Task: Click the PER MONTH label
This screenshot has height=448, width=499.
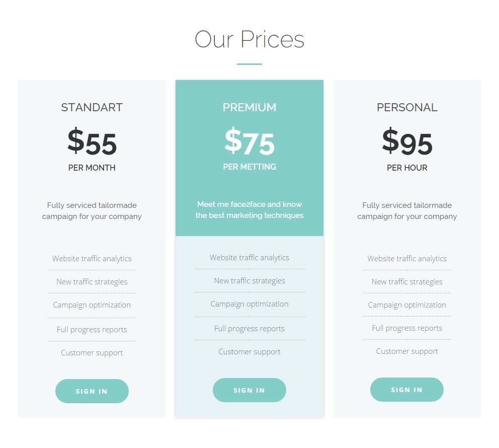Action: pos(92,168)
